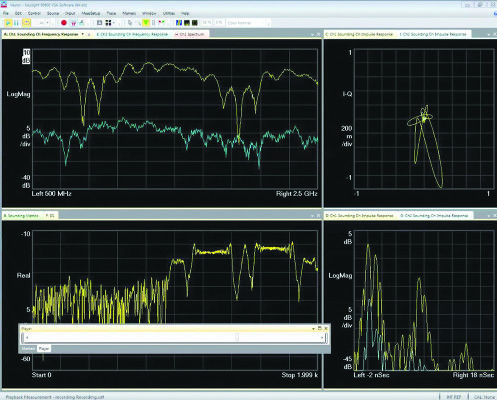Open the Input menu

(x=70, y=13)
